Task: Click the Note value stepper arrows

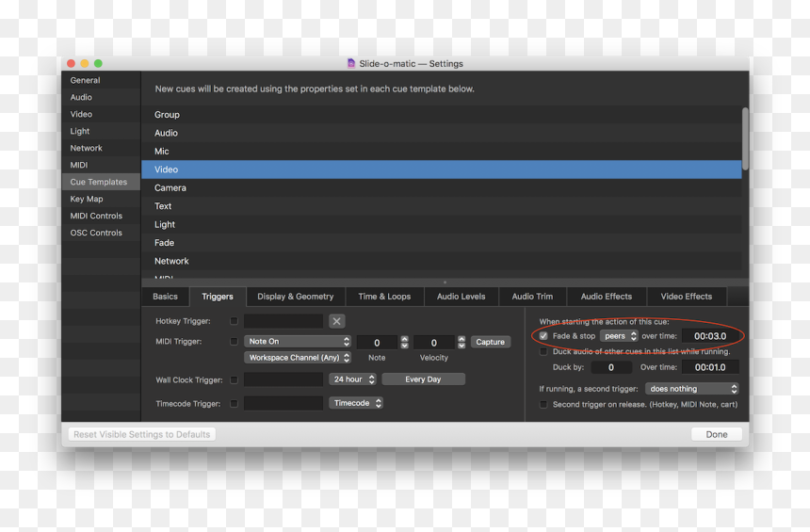Action: coord(404,342)
